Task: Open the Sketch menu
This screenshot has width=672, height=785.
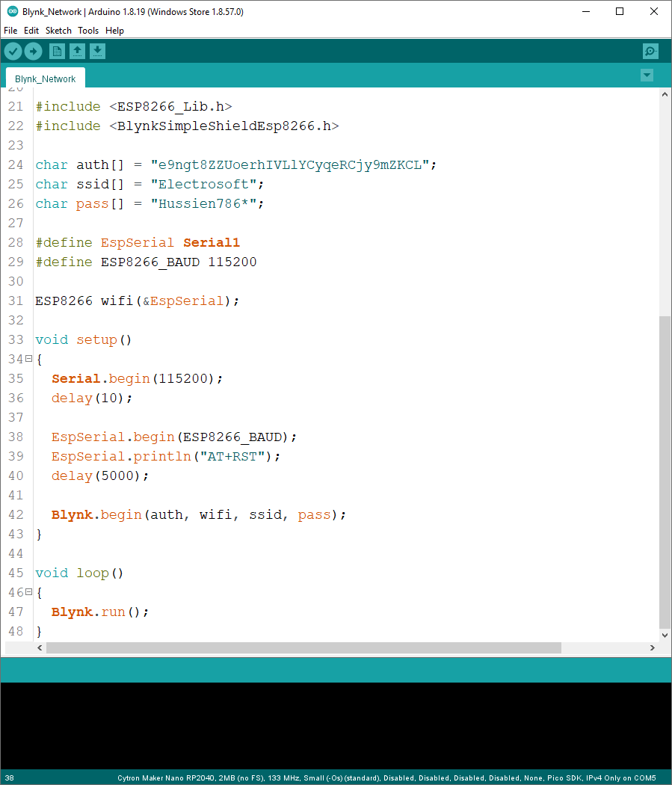Action: 58,31
